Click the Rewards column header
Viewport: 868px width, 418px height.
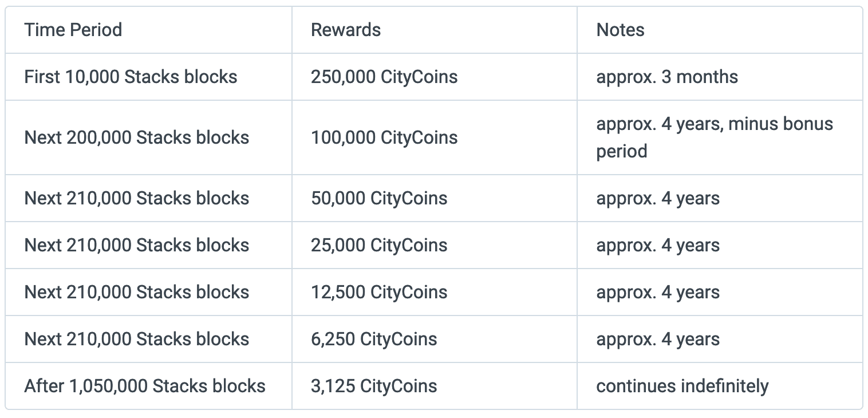click(x=346, y=30)
